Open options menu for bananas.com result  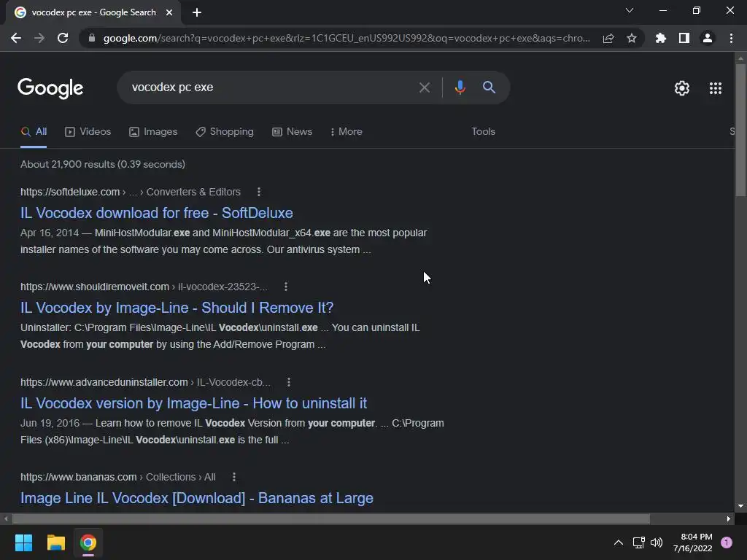[x=233, y=477]
